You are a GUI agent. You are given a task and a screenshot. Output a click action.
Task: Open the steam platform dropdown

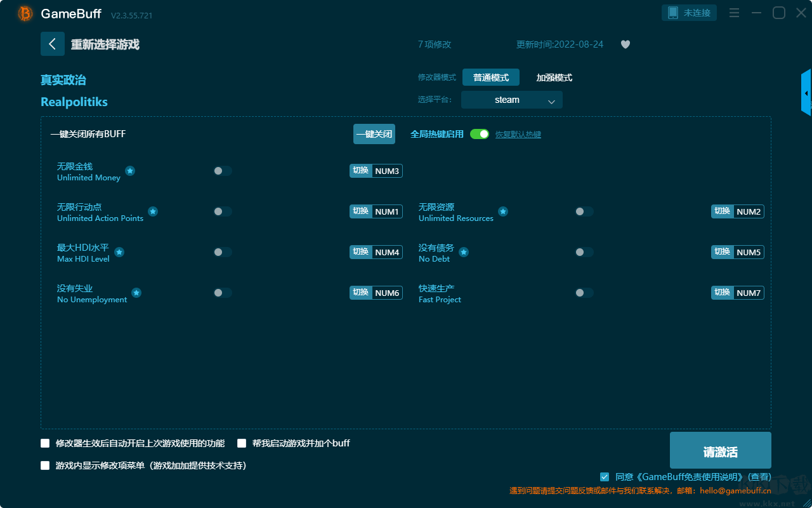pos(512,100)
